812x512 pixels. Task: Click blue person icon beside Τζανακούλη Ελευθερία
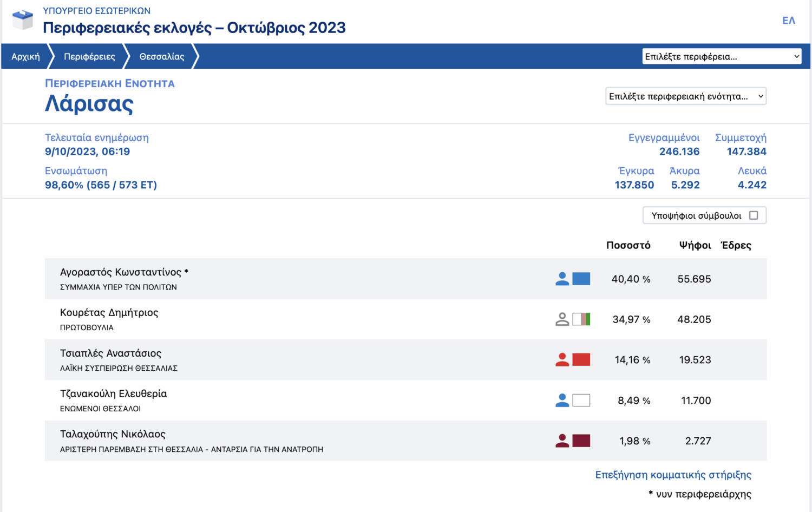[x=562, y=401]
